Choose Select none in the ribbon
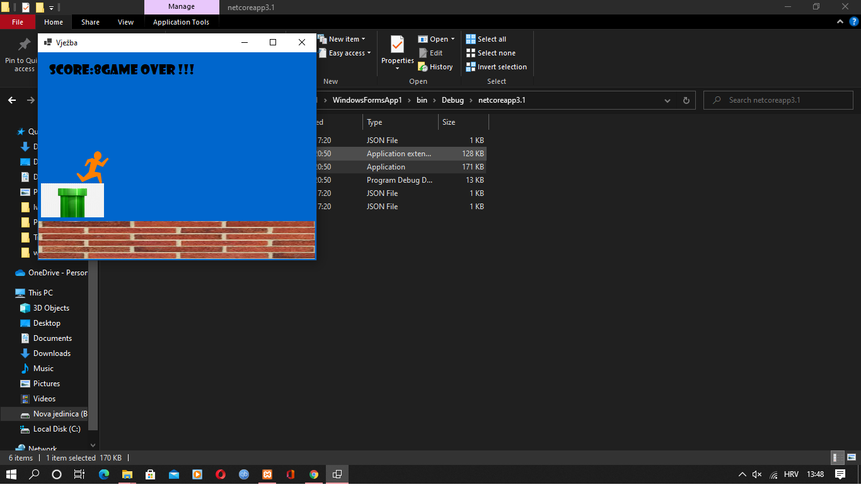This screenshot has height=504, width=861. point(490,53)
